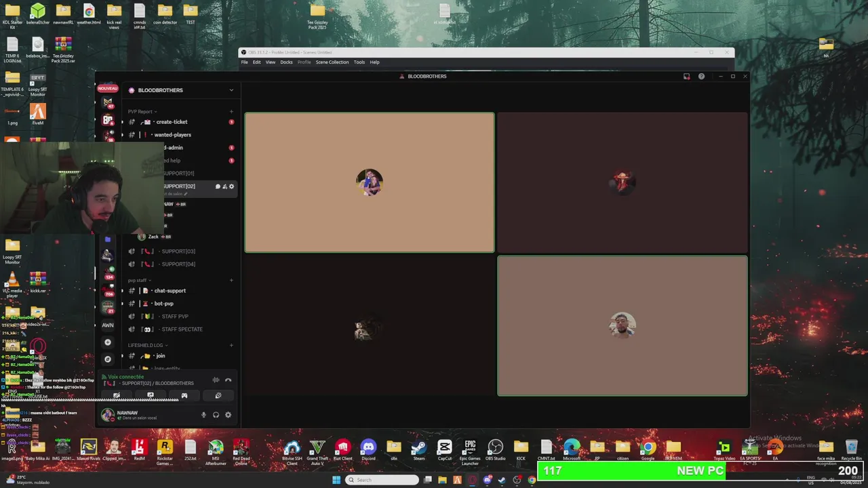The height and width of the screenshot is (488, 868).
Task: Open Edit menu in OBS window
Action: (x=257, y=62)
